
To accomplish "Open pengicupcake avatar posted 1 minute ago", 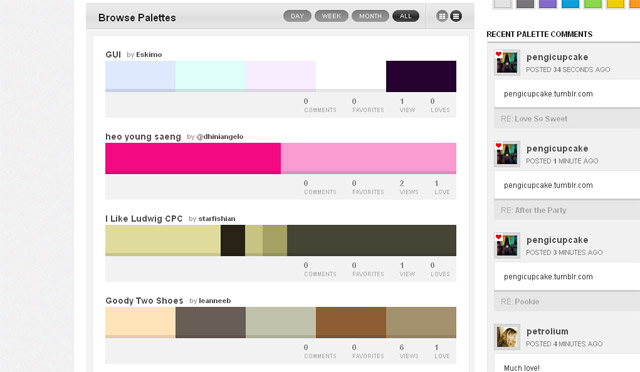I will (x=507, y=154).
